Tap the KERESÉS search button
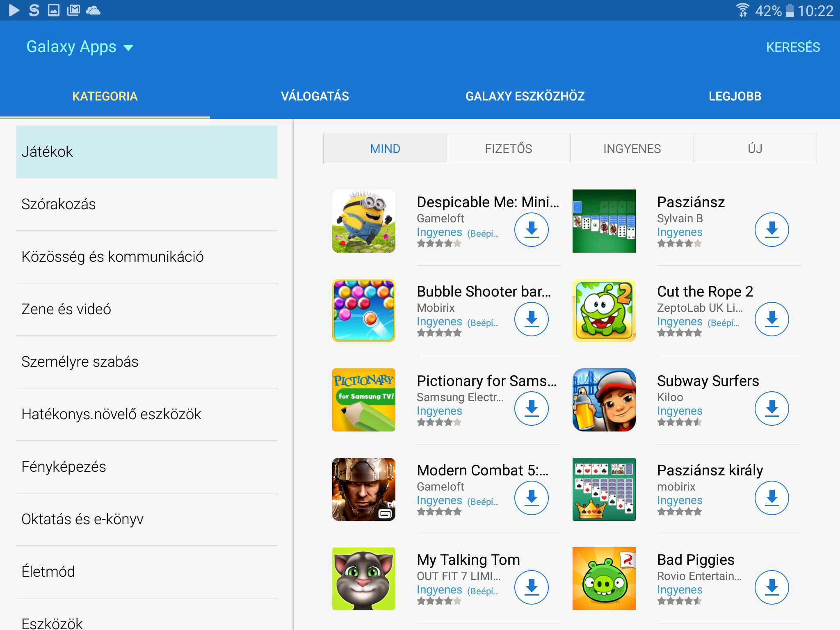 coord(793,47)
